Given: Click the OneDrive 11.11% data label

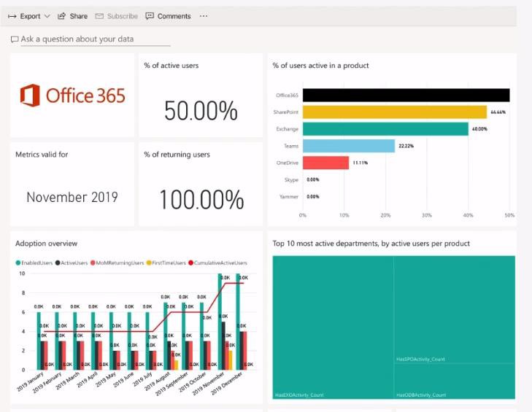Looking at the screenshot, I should (x=361, y=163).
